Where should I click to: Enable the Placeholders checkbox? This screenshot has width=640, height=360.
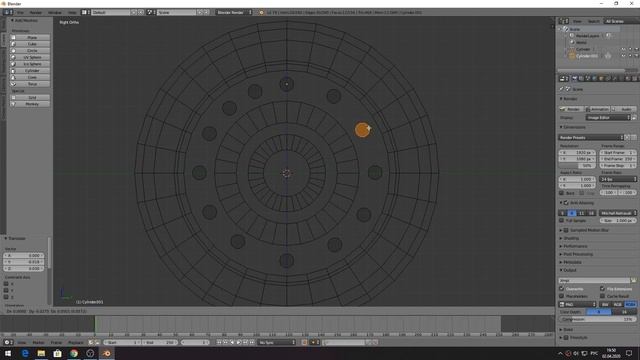pos(562,296)
